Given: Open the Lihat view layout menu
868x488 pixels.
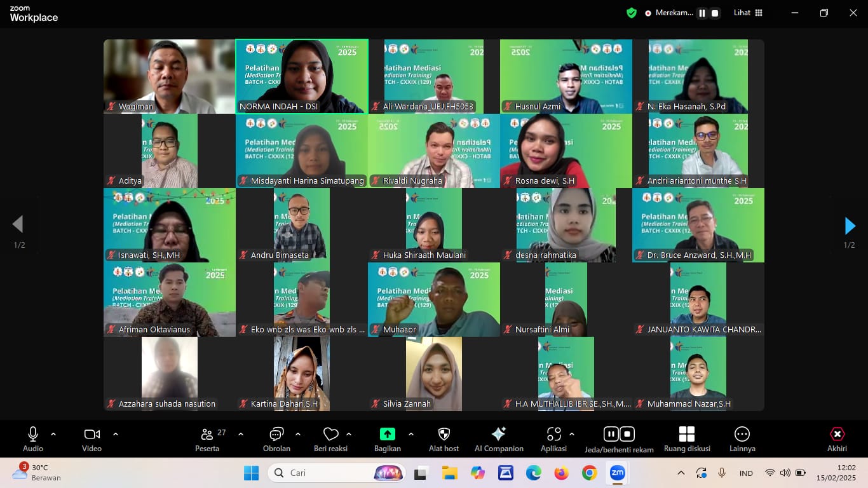Looking at the screenshot, I should pyautogui.click(x=748, y=13).
